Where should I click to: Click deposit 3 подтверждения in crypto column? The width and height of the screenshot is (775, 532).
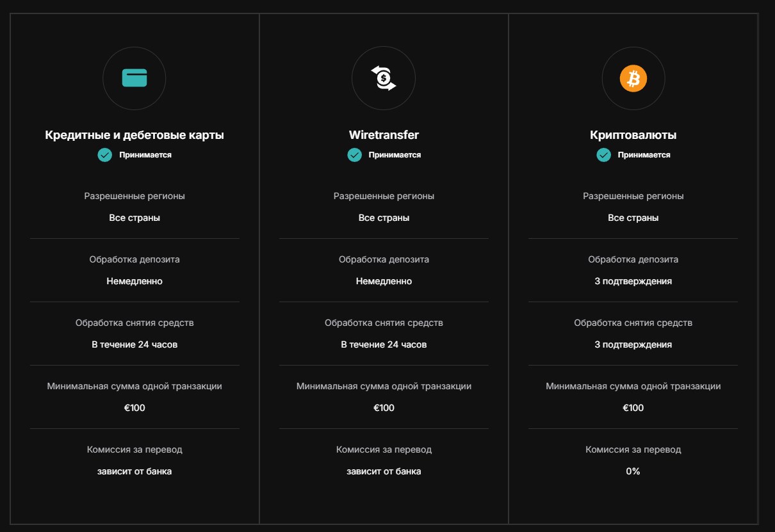[x=633, y=281]
